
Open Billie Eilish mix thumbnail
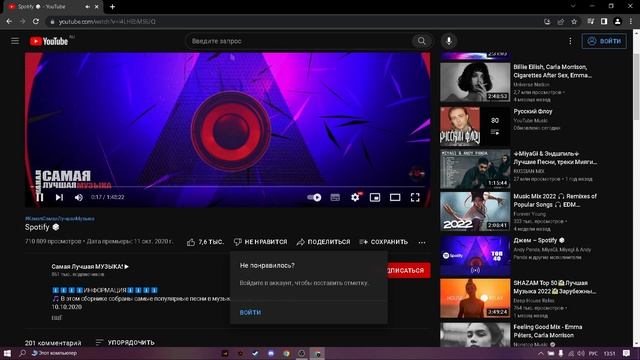475,82
